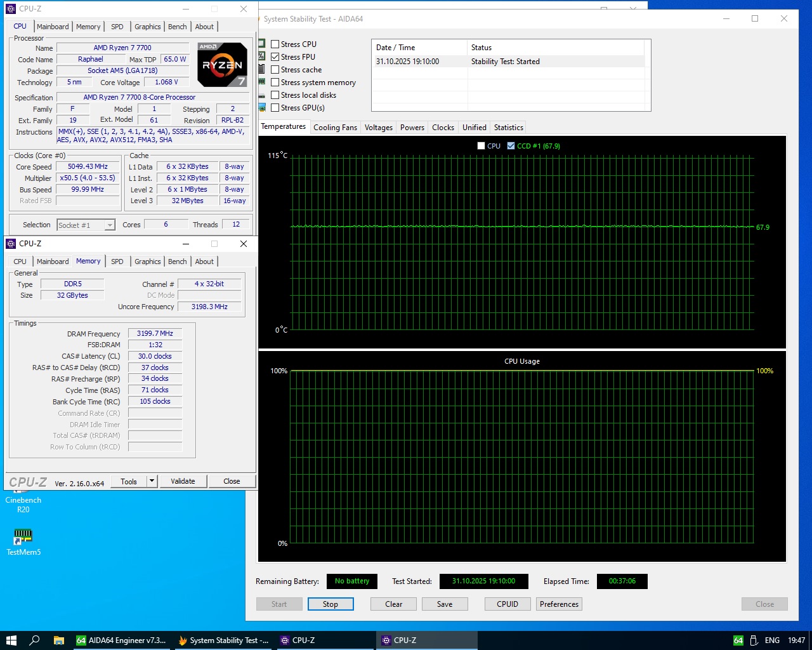Open the Bench tab in the top CPU-Z window
Image resolution: width=812 pixels, height=650 pixels.
pyautogui.click(x=178, y=27)
